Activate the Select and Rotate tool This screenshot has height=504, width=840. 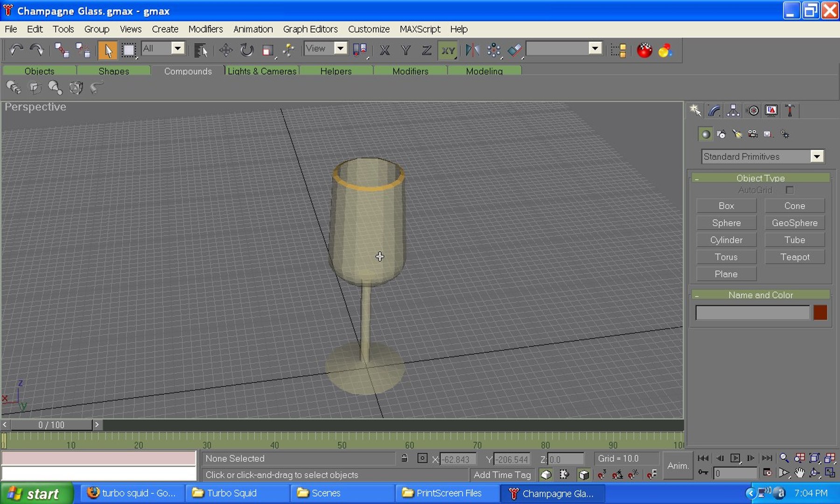(247, 50)
